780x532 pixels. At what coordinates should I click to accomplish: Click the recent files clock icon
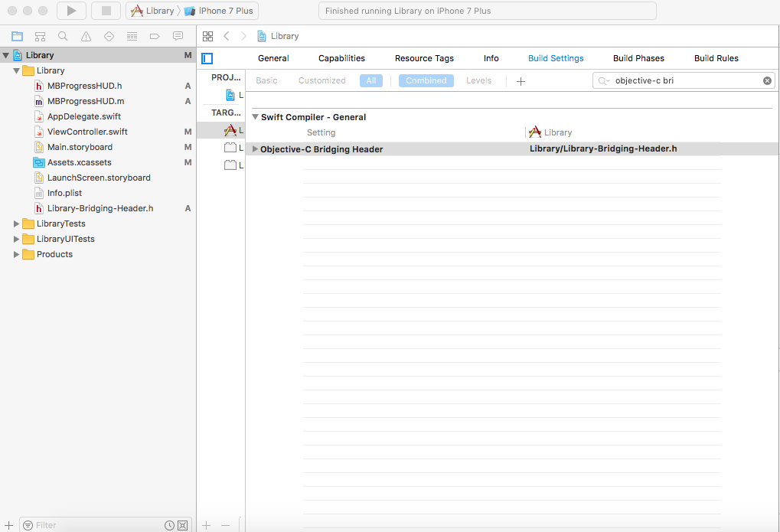(x=169, y=524)
